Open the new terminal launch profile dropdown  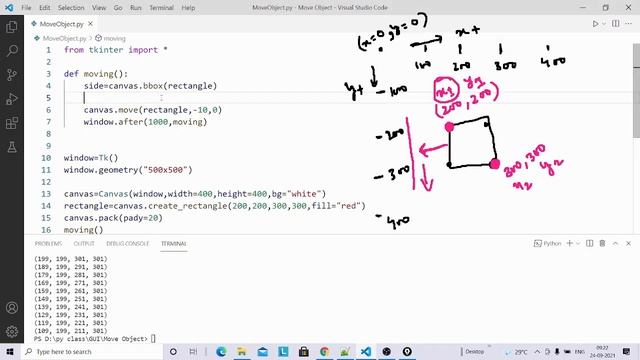pos(578,244)
